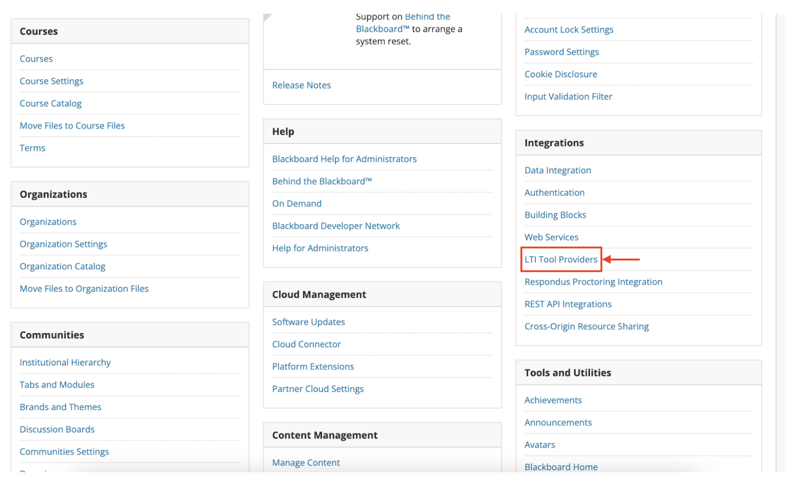Screen dimensions: 792x477
Task: Open Discussion Boards settings
Action: click(x=57, y=429)
